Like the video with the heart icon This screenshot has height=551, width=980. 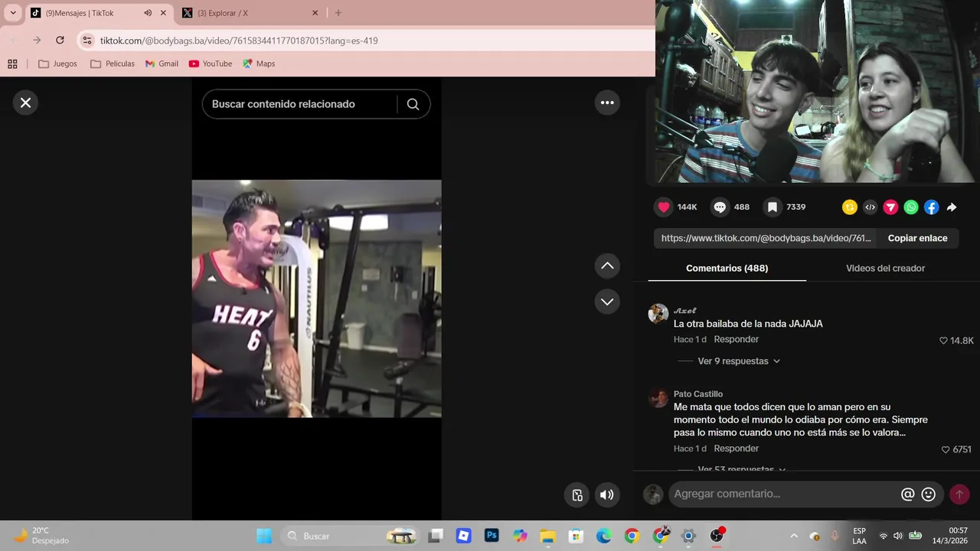[664, 207]
